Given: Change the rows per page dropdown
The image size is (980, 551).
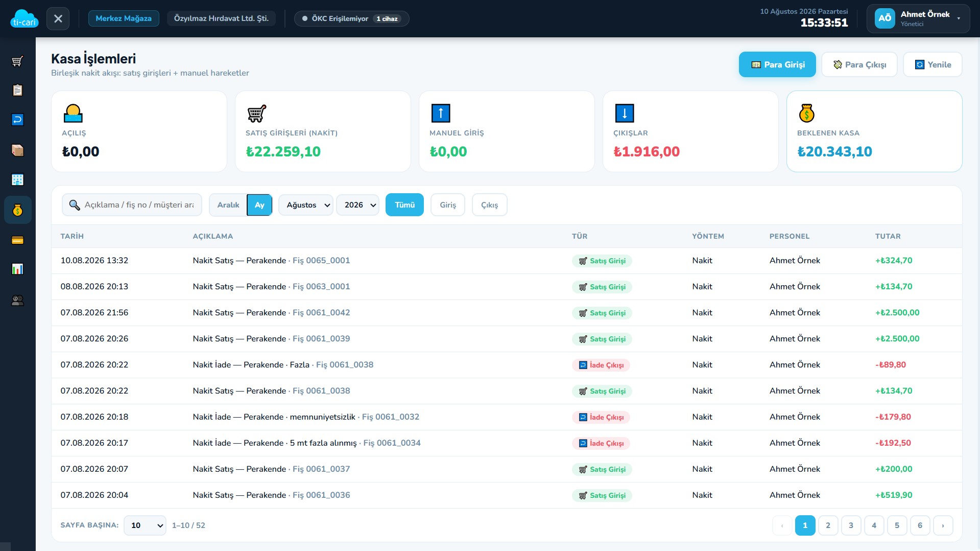Looking at the screenshot, I should pyautogui.click(x=145, y=525).
